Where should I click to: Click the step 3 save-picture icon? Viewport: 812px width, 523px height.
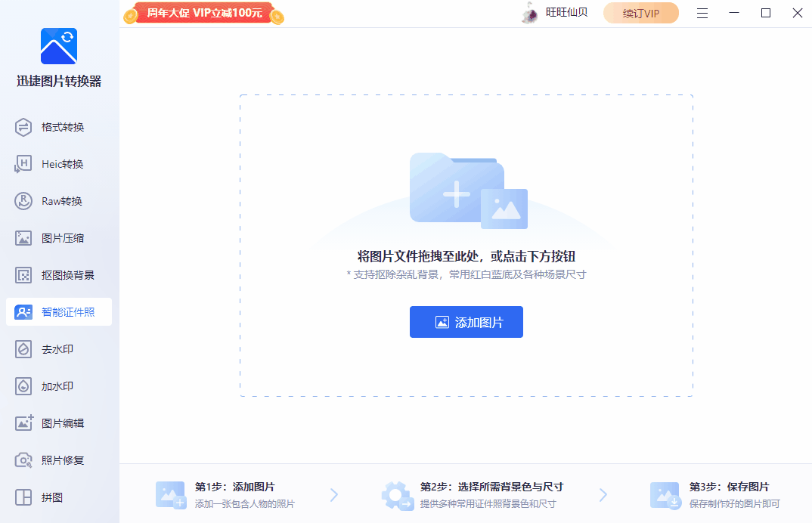[665, 496]
